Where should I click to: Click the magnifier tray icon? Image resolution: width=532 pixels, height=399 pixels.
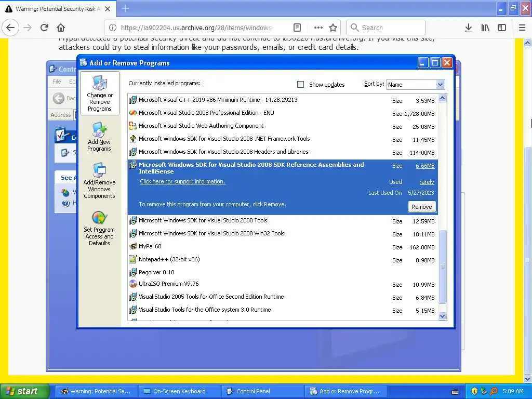click(494, 391)
